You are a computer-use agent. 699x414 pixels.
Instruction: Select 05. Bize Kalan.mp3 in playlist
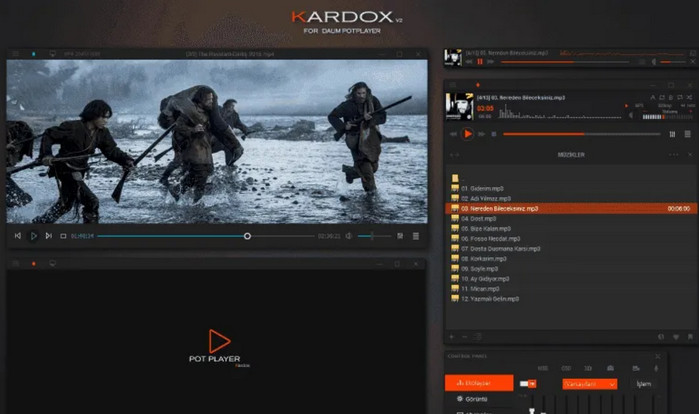click(571, 229)
